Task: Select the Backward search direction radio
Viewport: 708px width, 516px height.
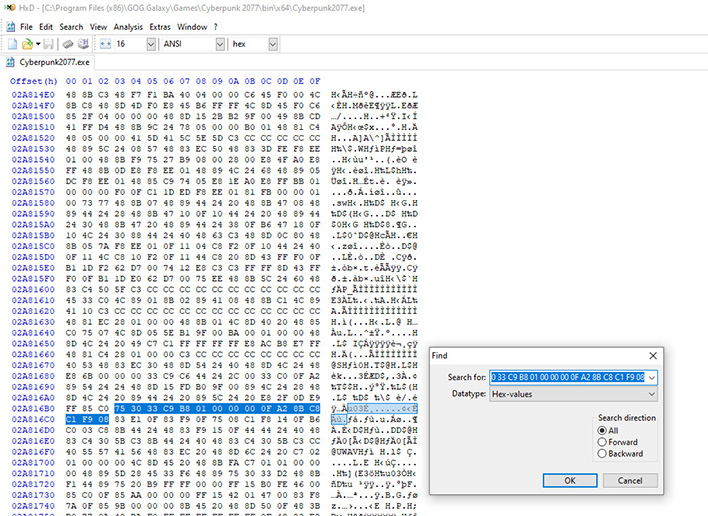Action: pos(602,454)
